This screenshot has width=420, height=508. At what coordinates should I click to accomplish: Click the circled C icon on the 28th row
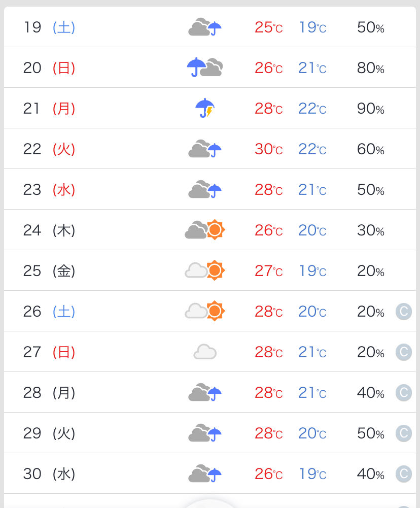click(x=403, y=393)
